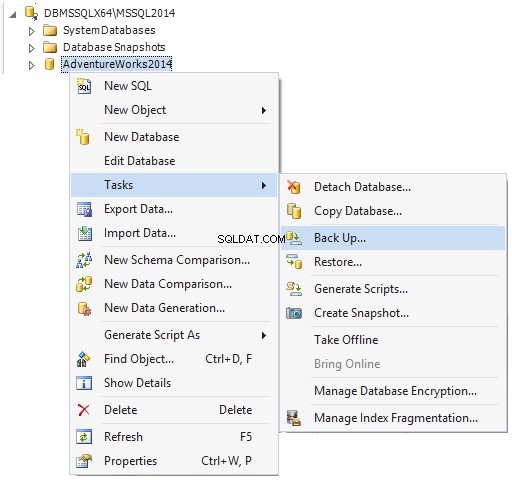The image size is (512, 480).
Task: Choose Refresh from the context menu
Action: (x=174, y=437)
